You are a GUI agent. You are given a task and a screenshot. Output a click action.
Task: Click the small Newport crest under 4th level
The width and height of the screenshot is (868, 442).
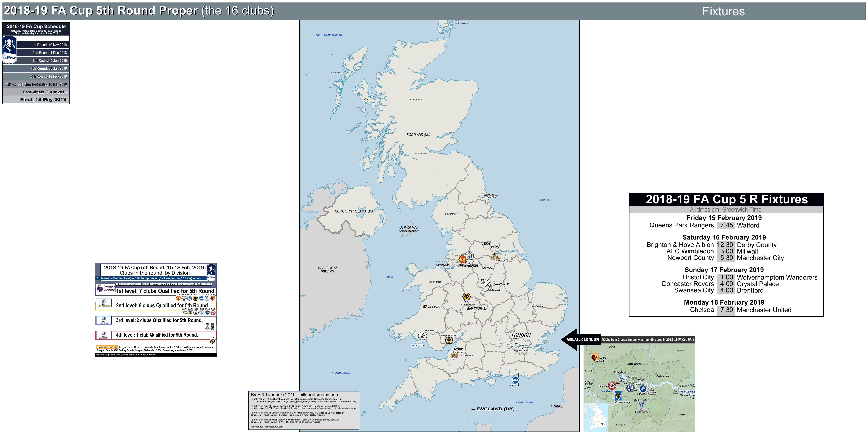point(212,341)
